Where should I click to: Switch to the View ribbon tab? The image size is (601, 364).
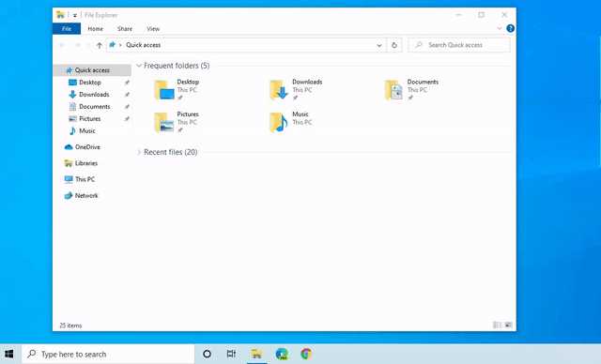[153, 29]
